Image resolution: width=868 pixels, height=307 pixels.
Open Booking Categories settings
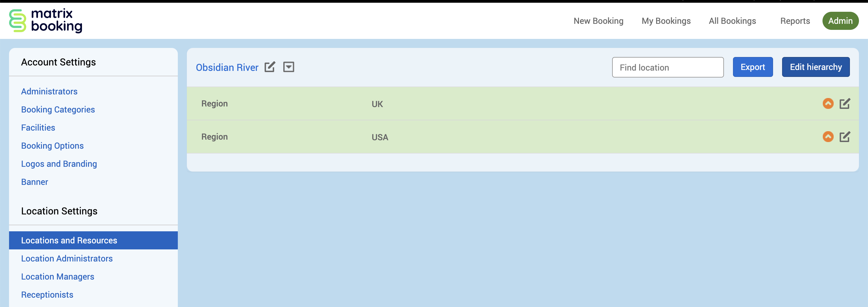click(x=58, y=109)
